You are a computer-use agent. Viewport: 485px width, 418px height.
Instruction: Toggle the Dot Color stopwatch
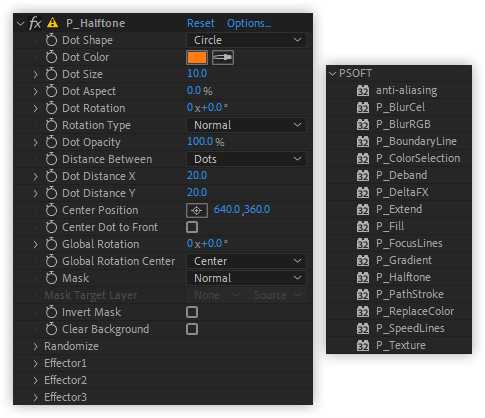[51, 57]
